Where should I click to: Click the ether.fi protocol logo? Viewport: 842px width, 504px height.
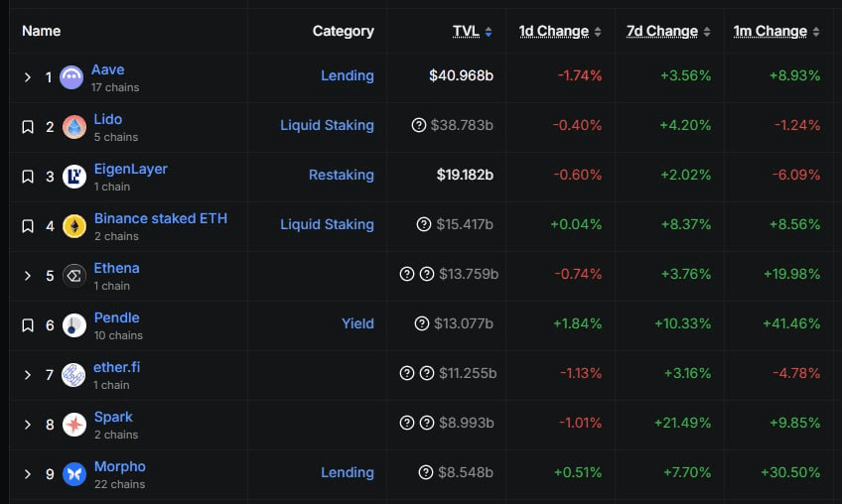pos(73,375)
